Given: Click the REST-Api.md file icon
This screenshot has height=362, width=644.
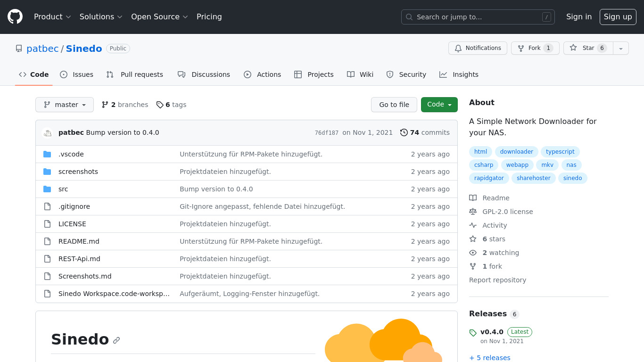Looking at the screenshot, I should [x=47, y=259].
